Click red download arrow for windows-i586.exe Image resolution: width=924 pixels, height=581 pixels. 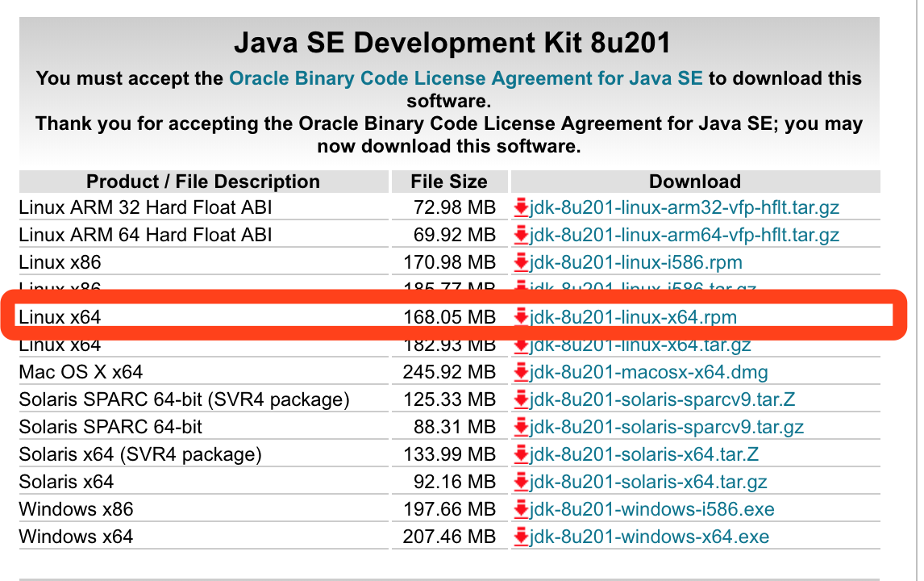click(521, 509)
